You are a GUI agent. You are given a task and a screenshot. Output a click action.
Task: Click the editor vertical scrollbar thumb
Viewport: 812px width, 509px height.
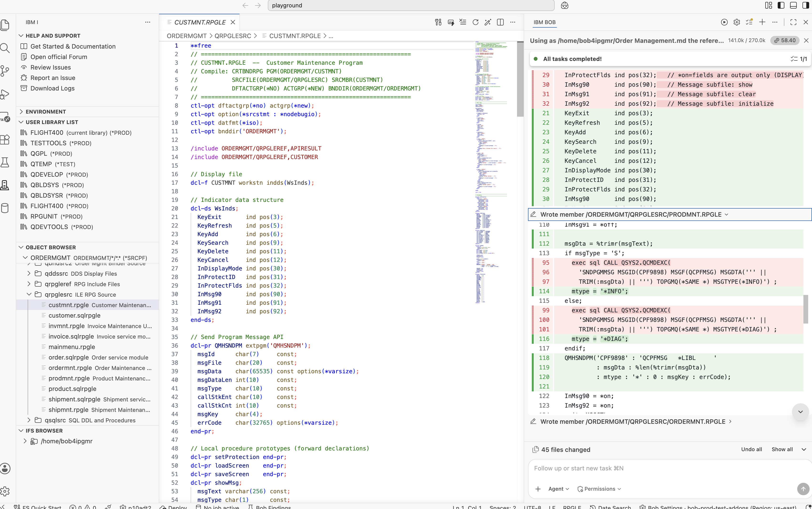[x=520, y=79]
